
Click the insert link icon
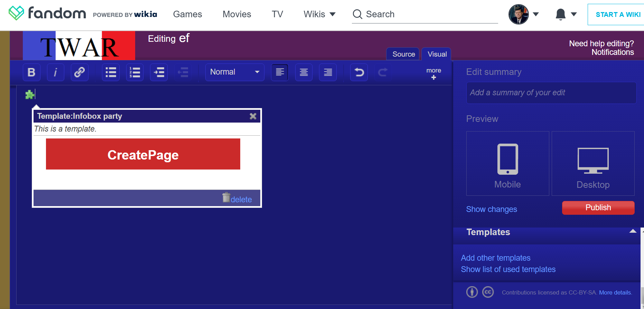[x=80, y=72]
